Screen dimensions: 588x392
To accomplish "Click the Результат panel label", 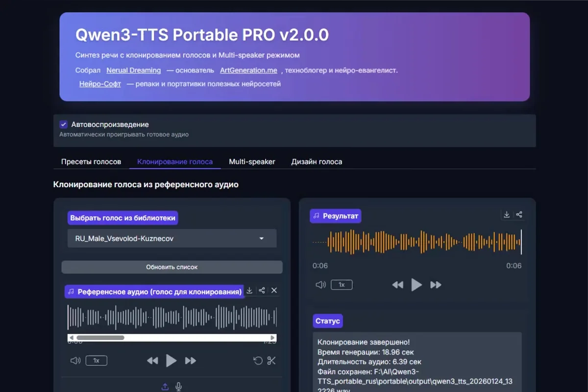I will pyautogui.click(x=336, y=216).
